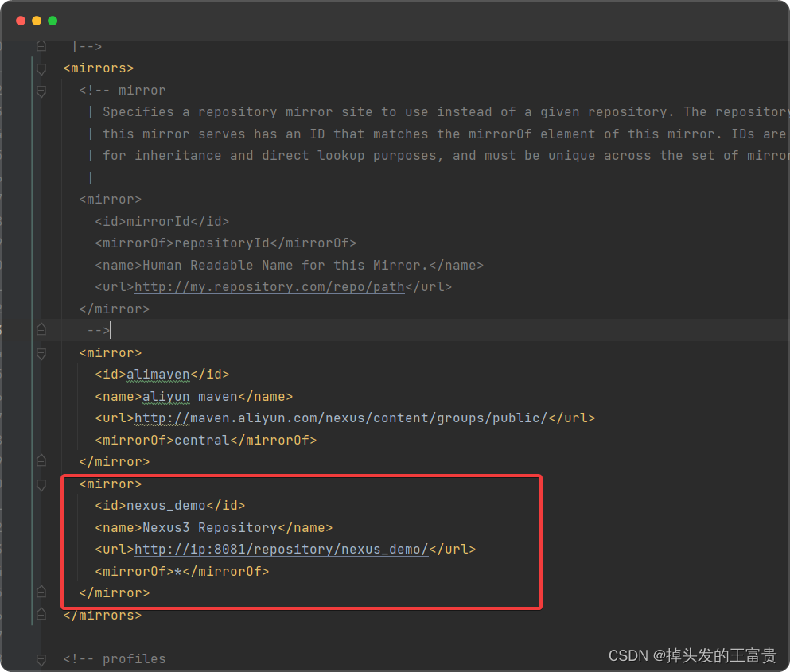Open the my.repository.com/repo/path URL link
790x672 pixels.
pyautogui.click(x=270, y=287)
